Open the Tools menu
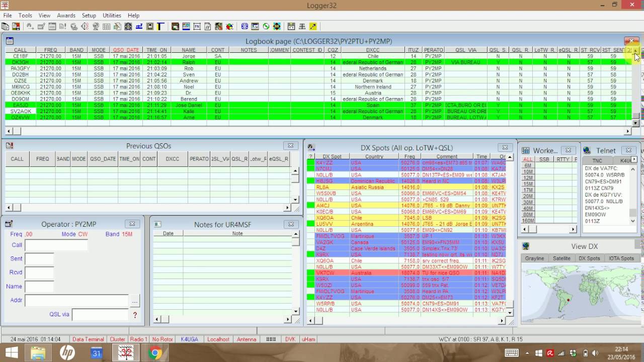 click(x=25, y=16)
